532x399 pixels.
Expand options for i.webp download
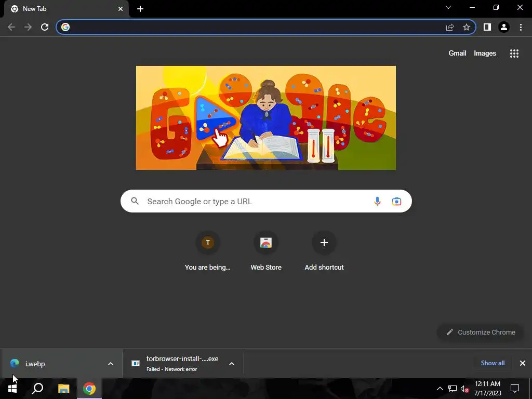(111, 364)
